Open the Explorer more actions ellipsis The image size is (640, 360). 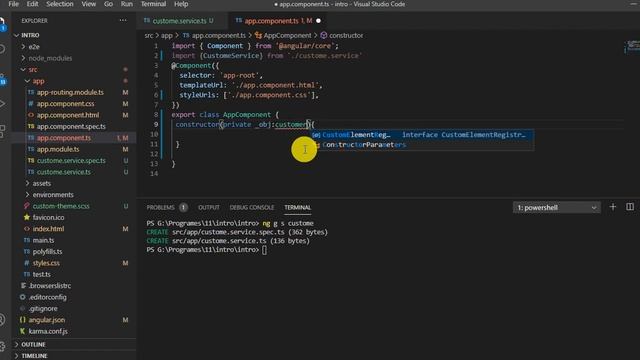pyautogui.click(x=123, y=20)
